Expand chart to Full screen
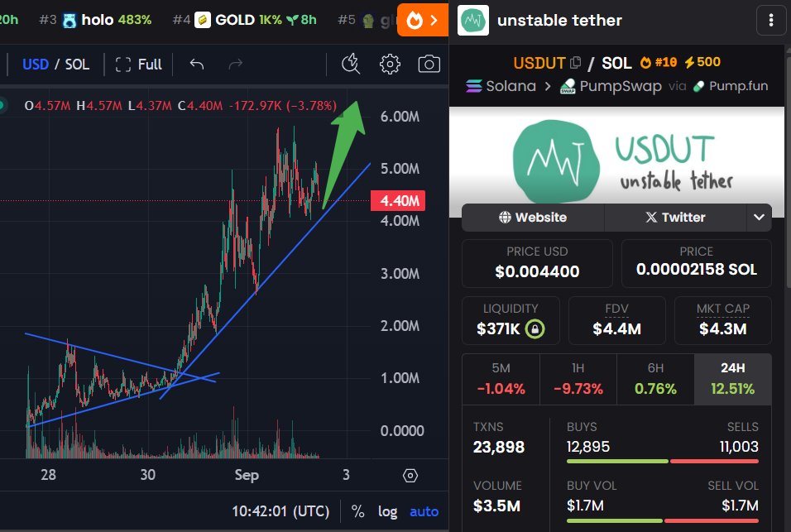The width and height of the screenshot is (791, 532). pyautogui.click(x=139, y=64)
